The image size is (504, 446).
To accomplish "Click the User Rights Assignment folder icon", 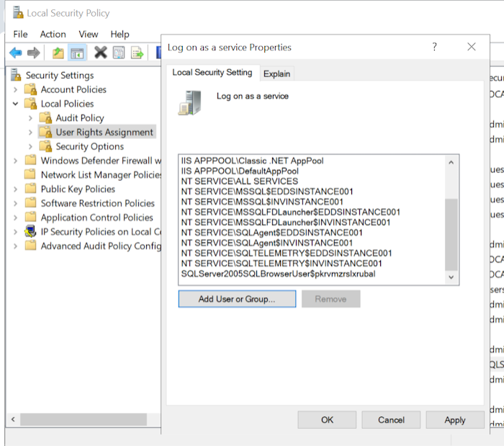I will tap(45, 132).
